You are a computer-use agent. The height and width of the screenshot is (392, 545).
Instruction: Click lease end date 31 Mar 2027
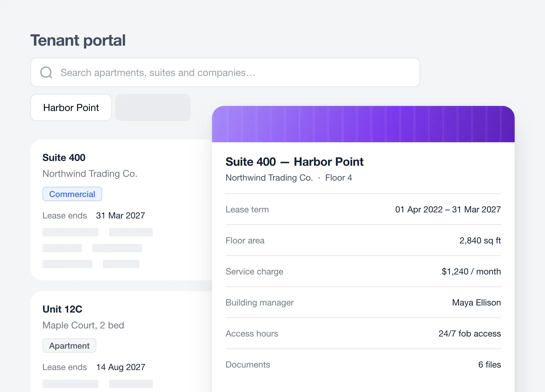click(121, 215)
